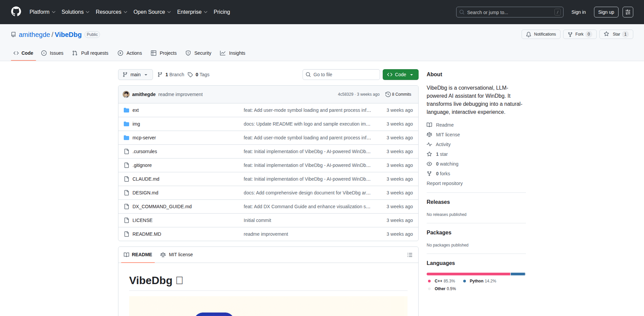
Task: Click the DESIGN.md file icon
Action: [x=126, y=193]
